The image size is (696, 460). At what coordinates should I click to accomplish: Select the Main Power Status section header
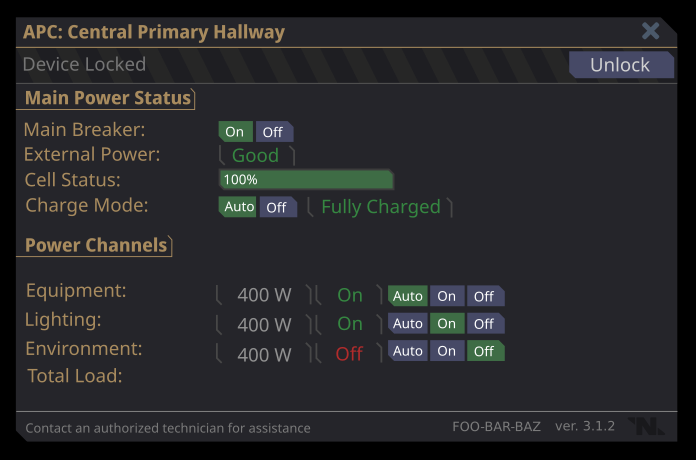tap(107, 98)
